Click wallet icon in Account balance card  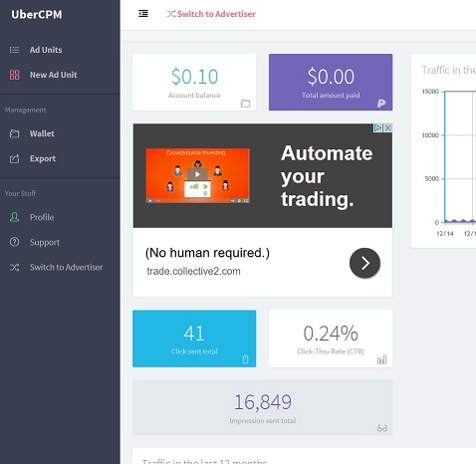click(245, 104)
